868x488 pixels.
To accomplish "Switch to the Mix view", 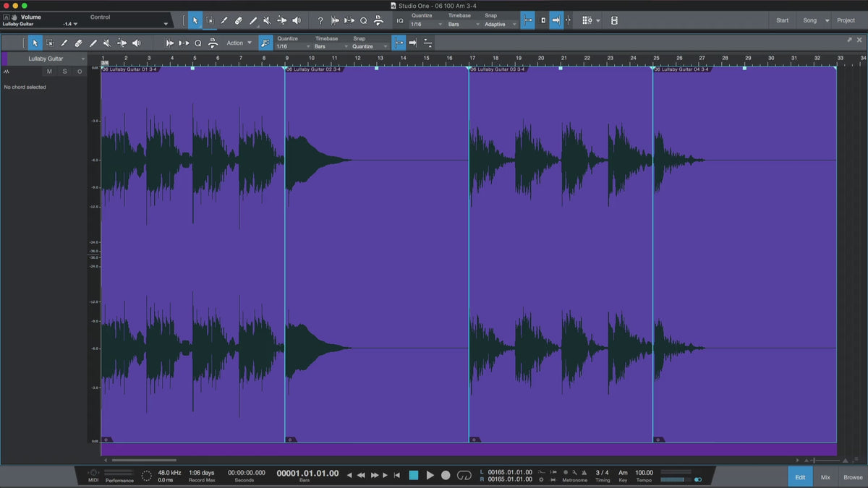I will click(x=825, y=477).
